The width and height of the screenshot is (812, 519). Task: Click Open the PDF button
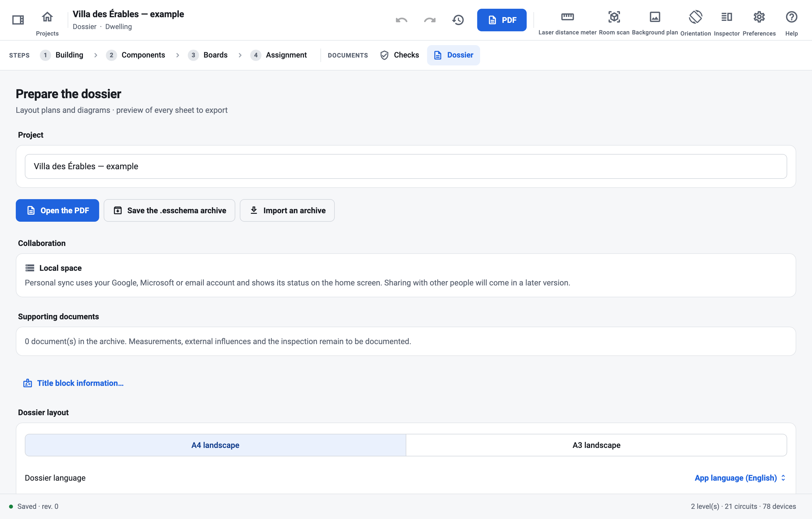[57, 210]
